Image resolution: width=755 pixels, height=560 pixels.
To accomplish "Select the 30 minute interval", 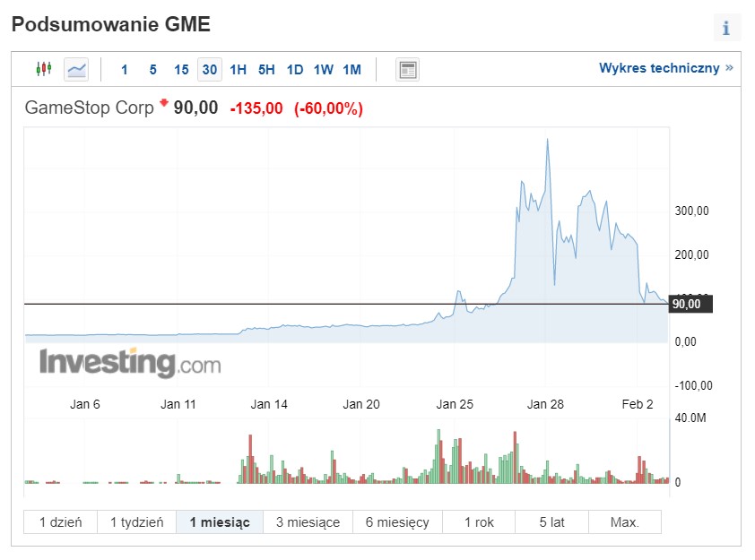I will 210,70.
